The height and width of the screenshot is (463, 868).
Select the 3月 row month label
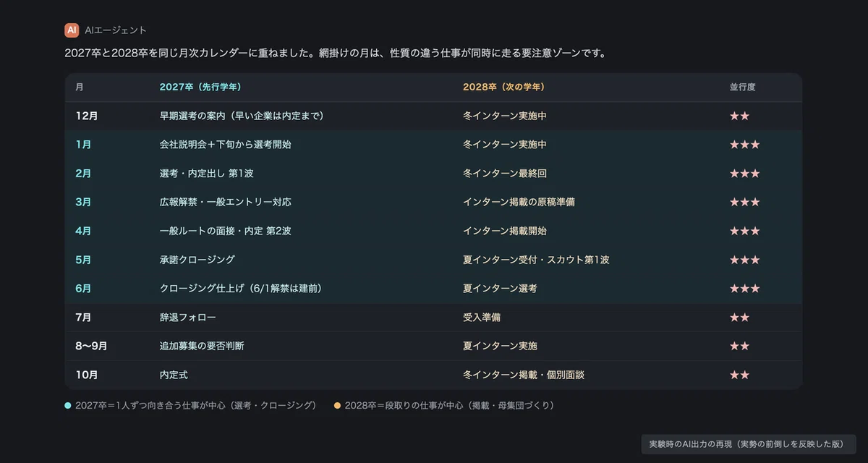click(x=84, y=202)
